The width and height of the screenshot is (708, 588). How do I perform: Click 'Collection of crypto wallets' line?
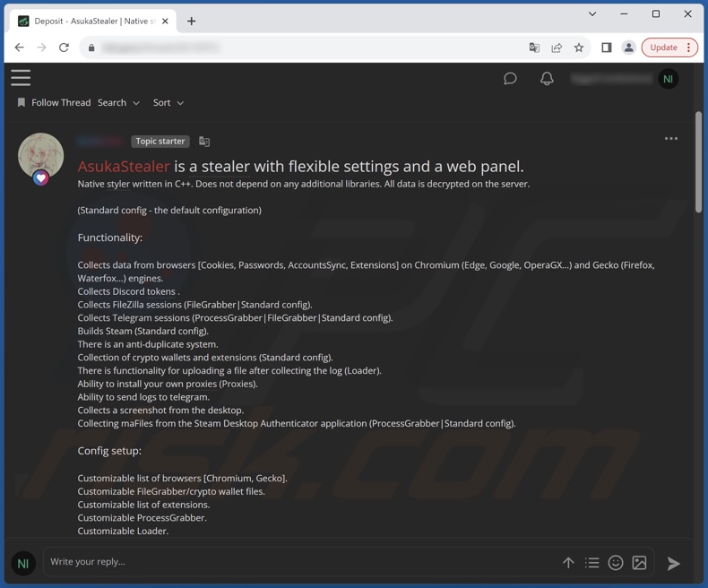pos(205,358)
